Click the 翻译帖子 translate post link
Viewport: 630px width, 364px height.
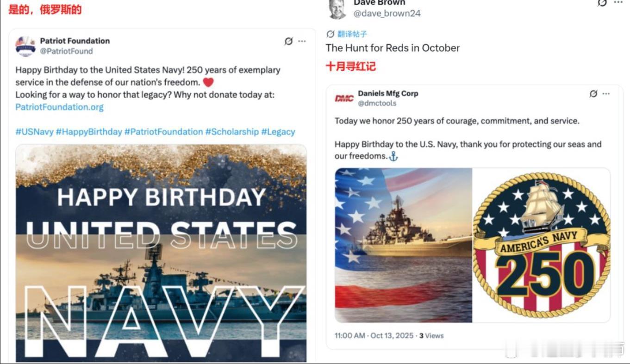coord(347,34)
